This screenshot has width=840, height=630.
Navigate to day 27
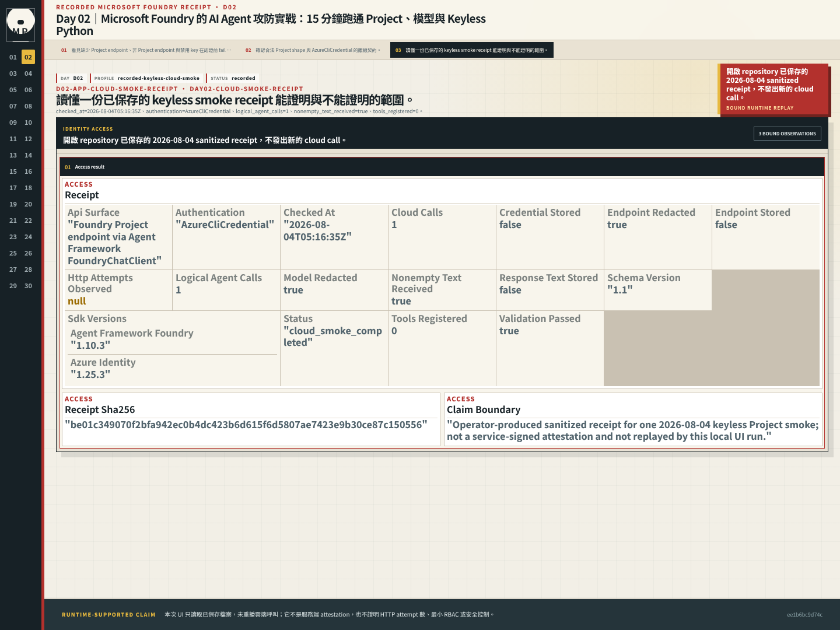click(13, 269)
